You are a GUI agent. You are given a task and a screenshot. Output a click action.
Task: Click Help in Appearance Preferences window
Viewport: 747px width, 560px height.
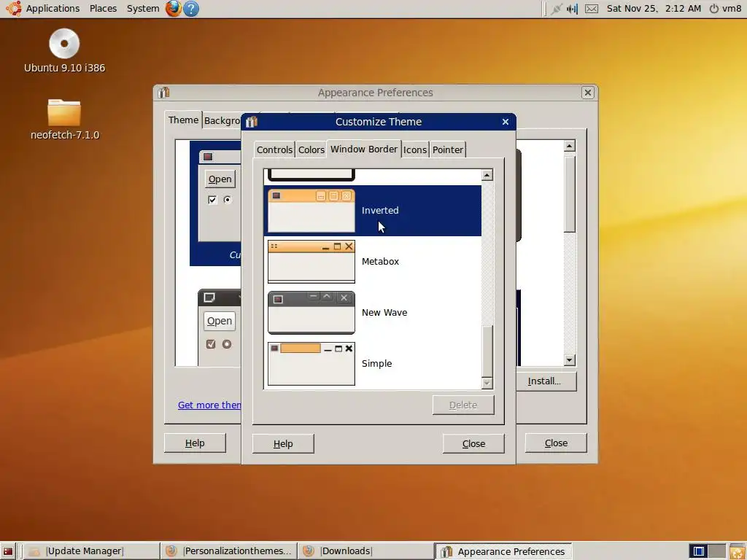[x=195, y=443]
